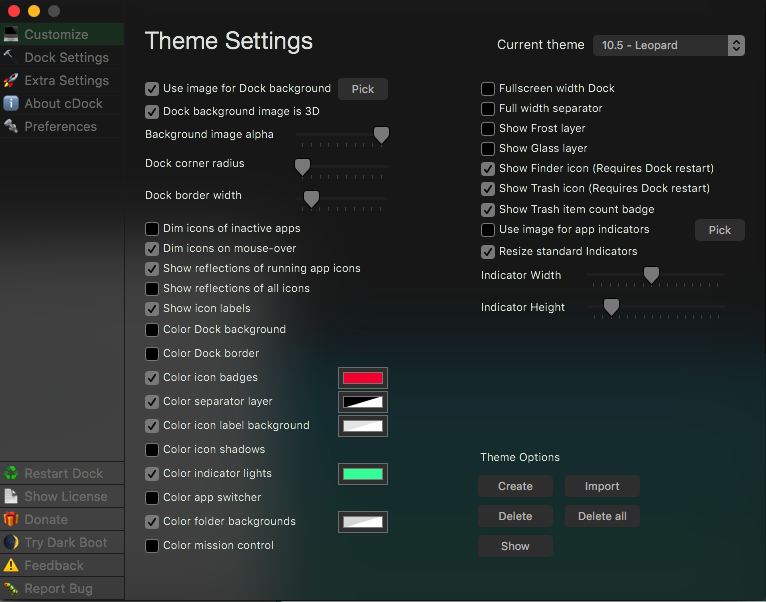Select Try Dark Boot entry

click(62, 542)
